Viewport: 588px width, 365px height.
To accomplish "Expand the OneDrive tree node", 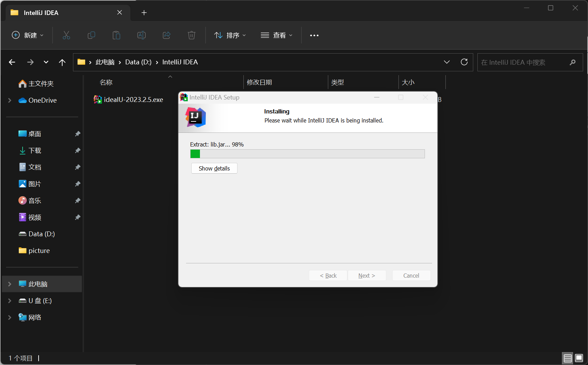I will click(10, 100).
